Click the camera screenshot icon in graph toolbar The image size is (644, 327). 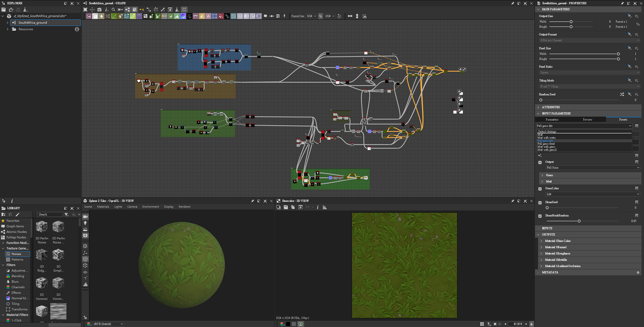(99, 10)
